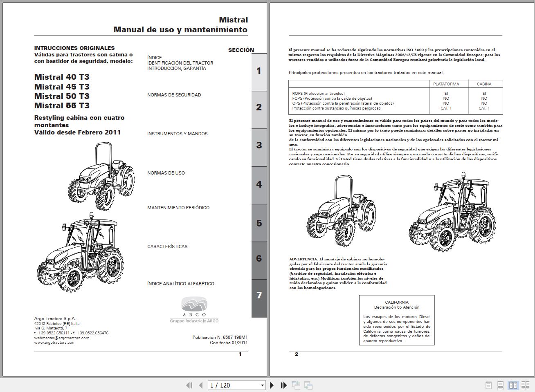The width and height of the screenshot is (535, 392).
Task: Click the page number field 1 / 120
Action: (x=233, y=385)
